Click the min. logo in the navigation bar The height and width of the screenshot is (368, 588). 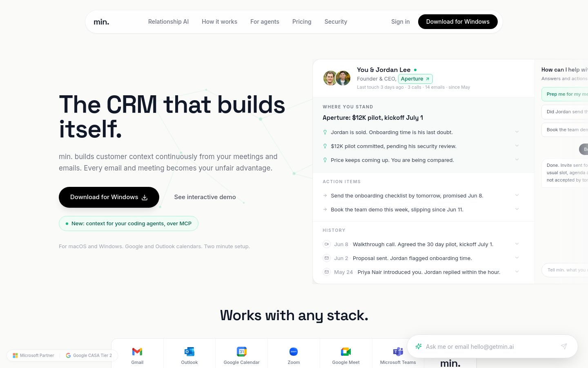[x=101, y=22]
